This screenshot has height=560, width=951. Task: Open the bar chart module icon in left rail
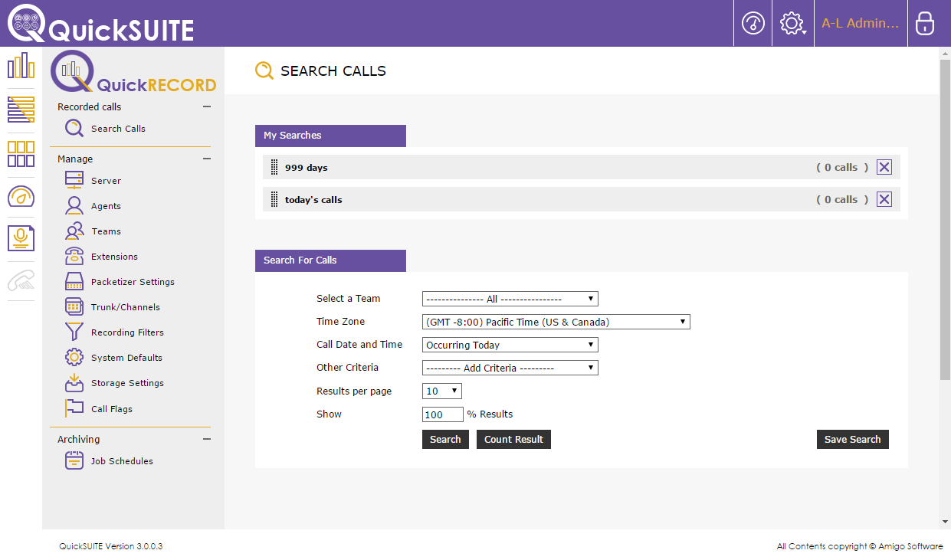coord(21,66)
